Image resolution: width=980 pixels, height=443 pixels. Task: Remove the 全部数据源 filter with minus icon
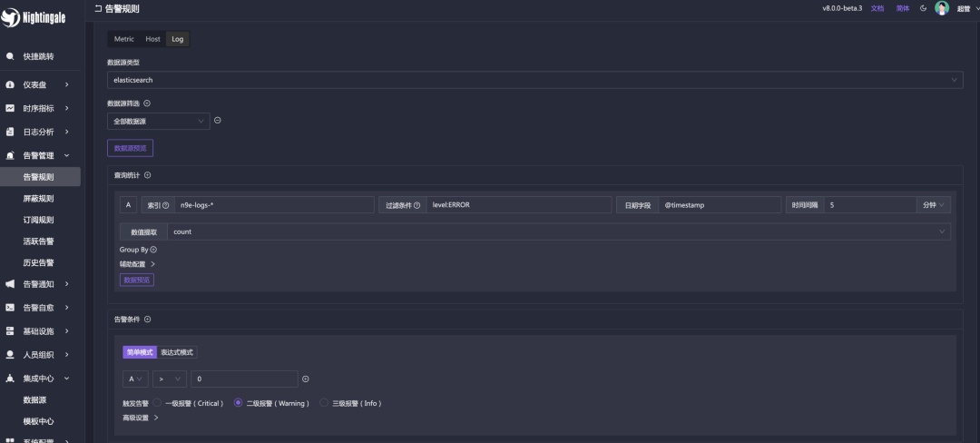pos(218,121)
